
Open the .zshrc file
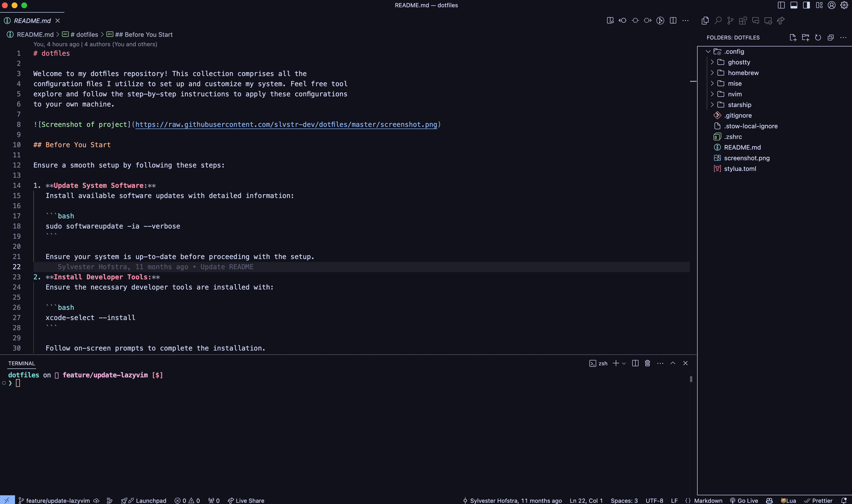click(x=774, y=137)
